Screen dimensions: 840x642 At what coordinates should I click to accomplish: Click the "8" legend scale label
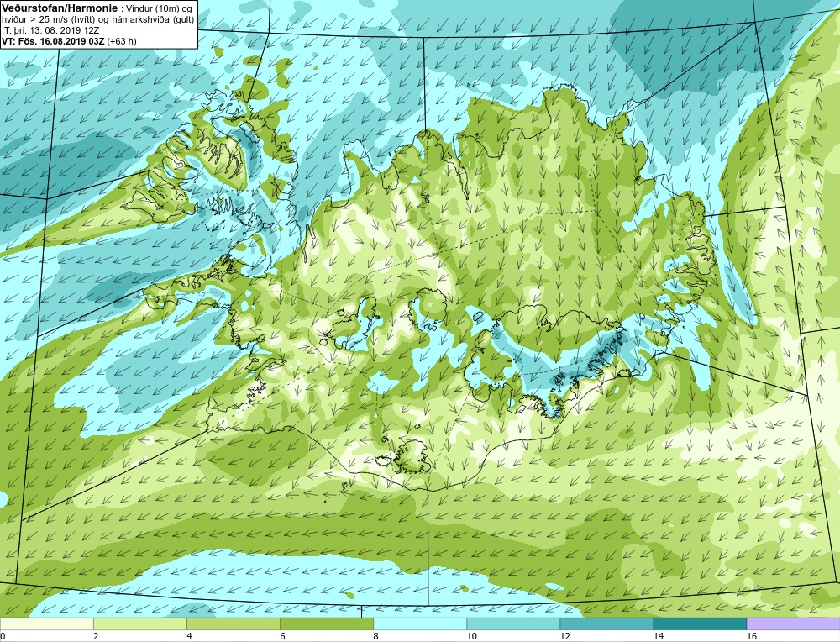[375, 636]
